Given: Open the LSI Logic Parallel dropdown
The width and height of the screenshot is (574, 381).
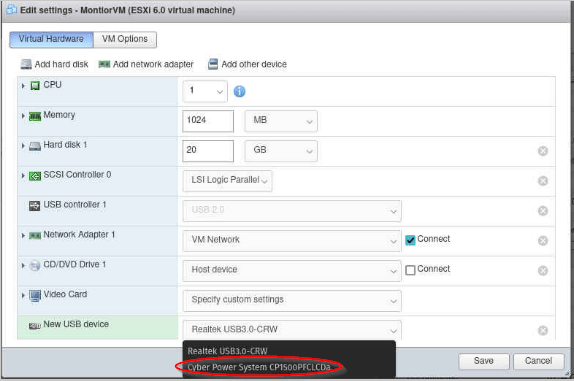Looking at the screenshot, I should tap(227, 180).
